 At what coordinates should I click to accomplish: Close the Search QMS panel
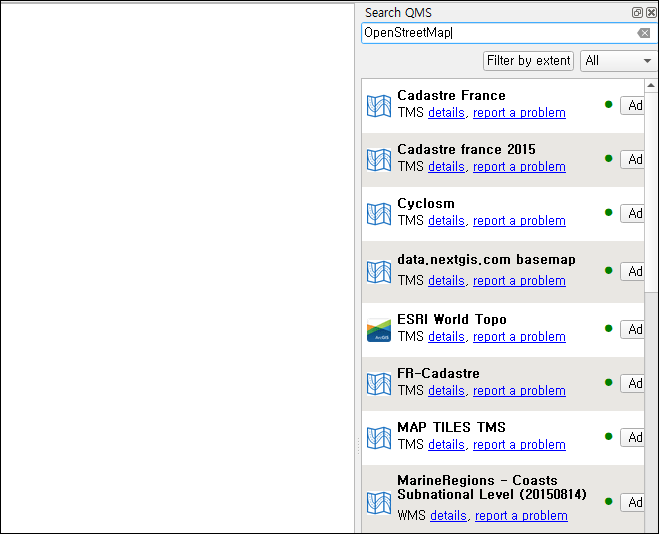tap(651, 13)
